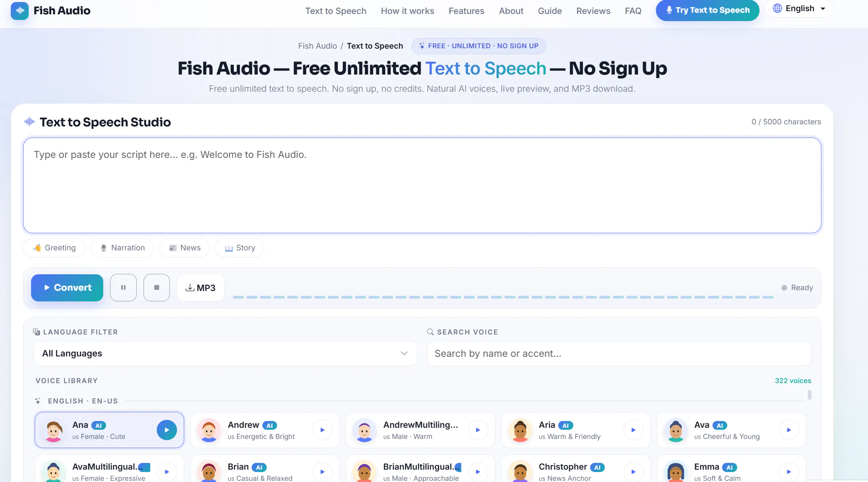Insert the Narration sample script
This screenshot has width=868, height=482.
[x=122, y=248]
